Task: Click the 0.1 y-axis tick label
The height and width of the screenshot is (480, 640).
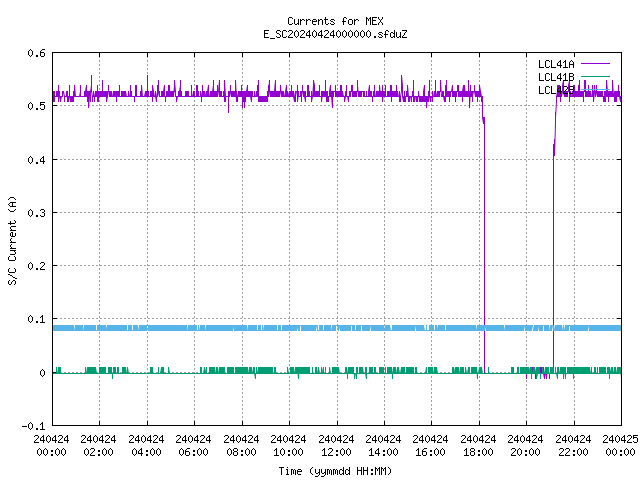Action: (36, 319)
